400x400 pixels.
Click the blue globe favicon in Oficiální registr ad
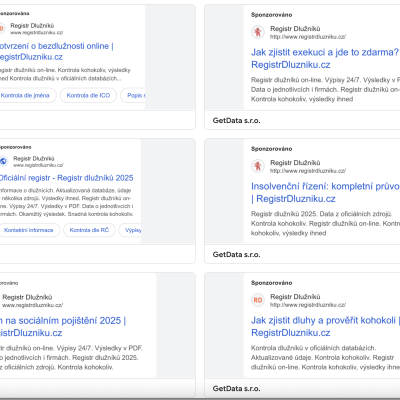click(3, 161)
